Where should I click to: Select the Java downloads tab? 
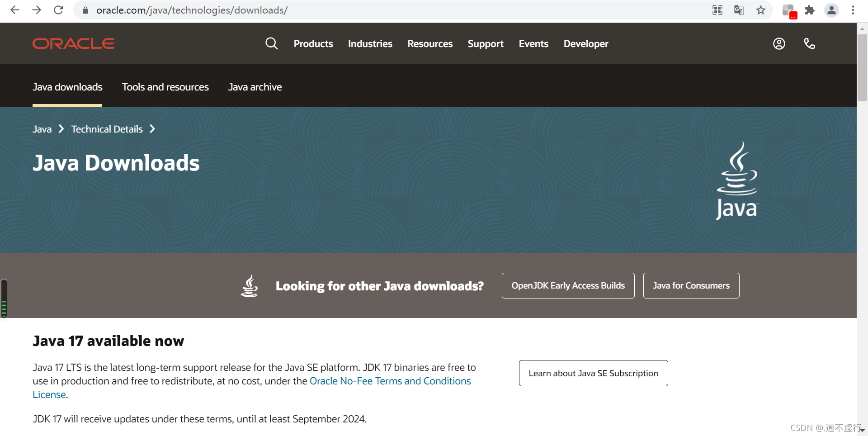click(x=67, y=87)
